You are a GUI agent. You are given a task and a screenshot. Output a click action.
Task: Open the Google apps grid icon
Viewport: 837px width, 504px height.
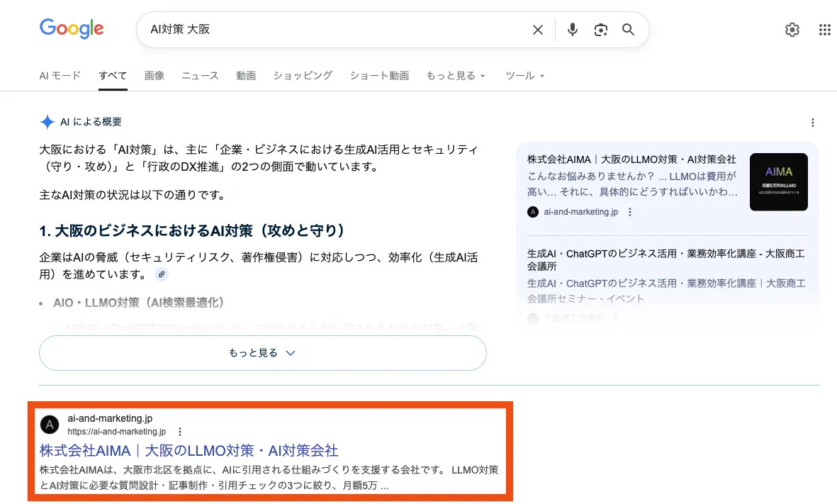pos(825,30)
